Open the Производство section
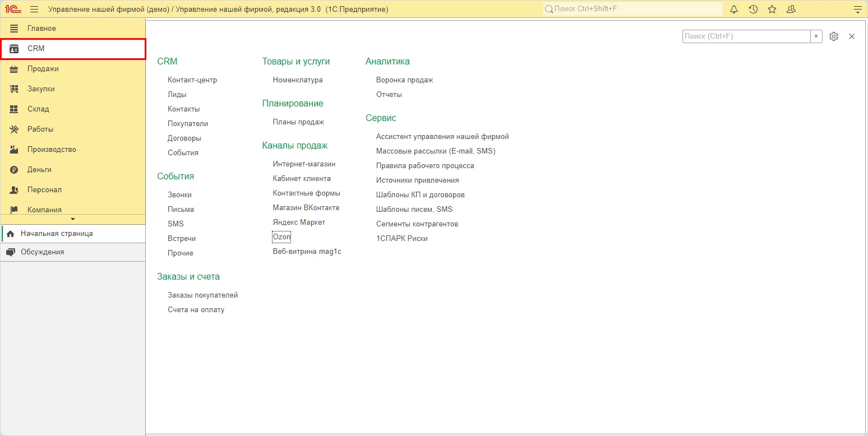The image size is (868, 436). click(x=73, y=149)
